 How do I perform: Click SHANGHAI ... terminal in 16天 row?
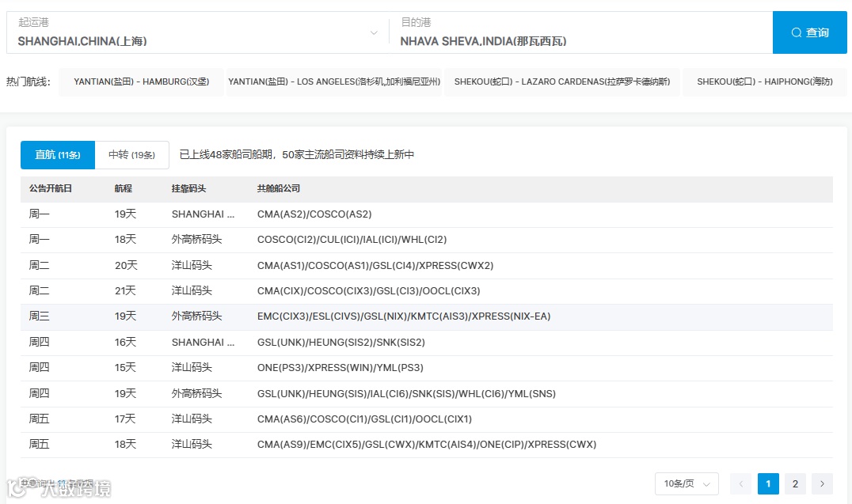point(203,343)
